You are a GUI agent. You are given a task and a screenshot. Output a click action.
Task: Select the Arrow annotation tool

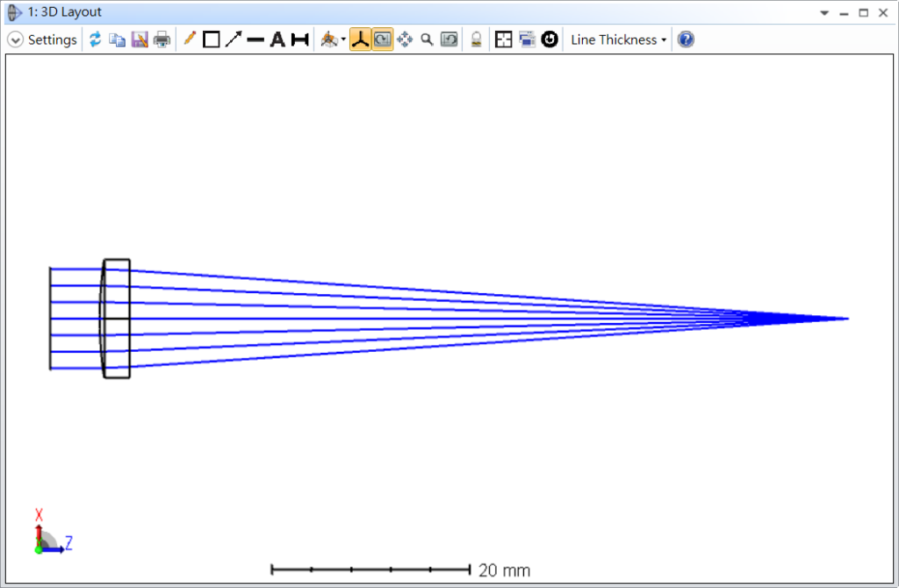(x=233, y=39)
